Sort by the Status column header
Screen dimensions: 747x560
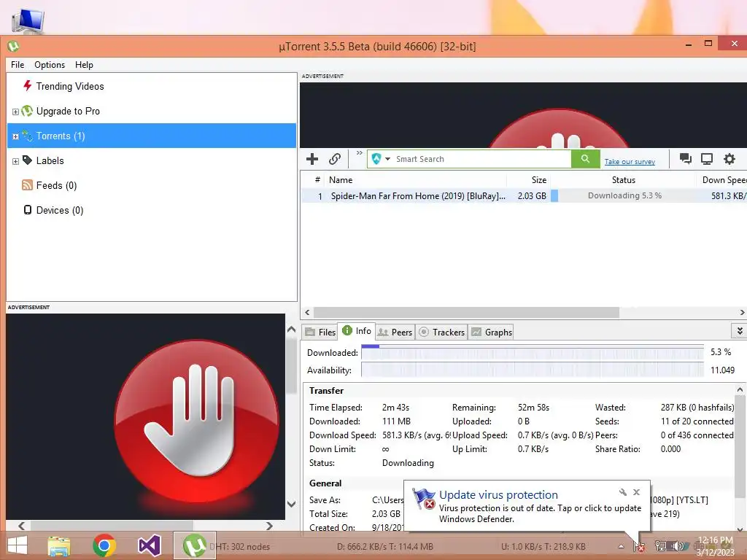[623, 180]
